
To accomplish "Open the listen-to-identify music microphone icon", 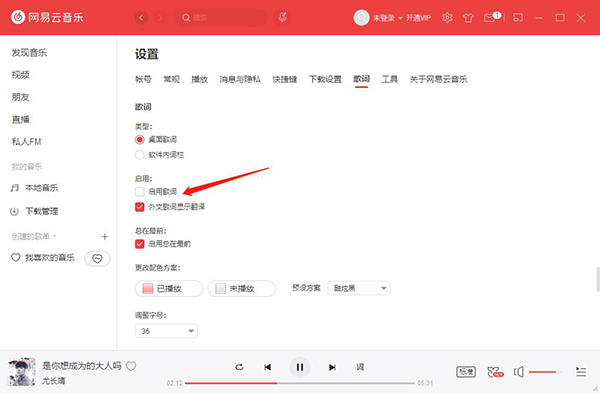I will coord(282,17).
